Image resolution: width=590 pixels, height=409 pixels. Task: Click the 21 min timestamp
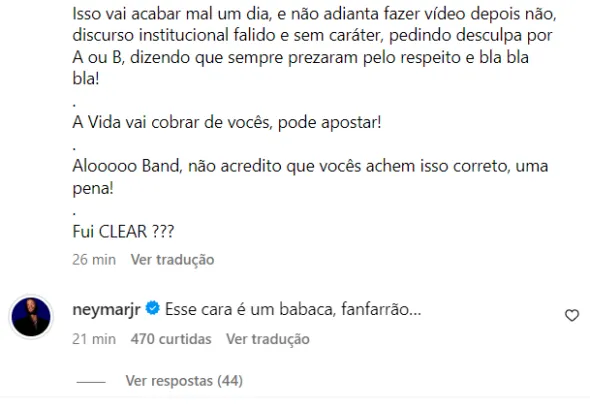click(94, 339)
